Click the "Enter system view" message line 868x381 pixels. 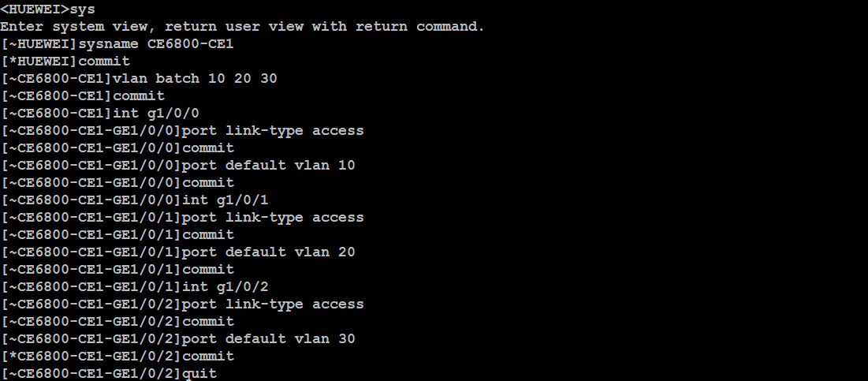(242, 27)
